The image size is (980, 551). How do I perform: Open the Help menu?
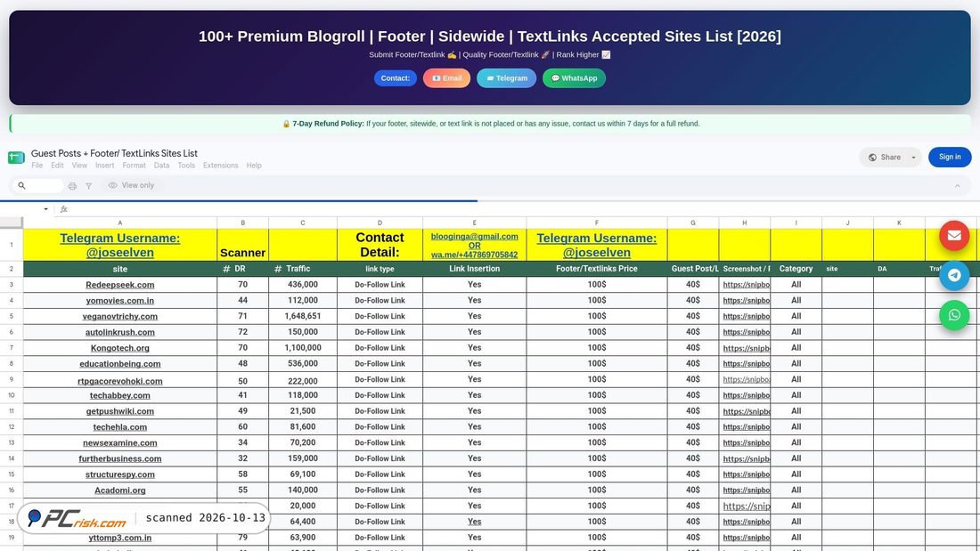coord(254,166)
